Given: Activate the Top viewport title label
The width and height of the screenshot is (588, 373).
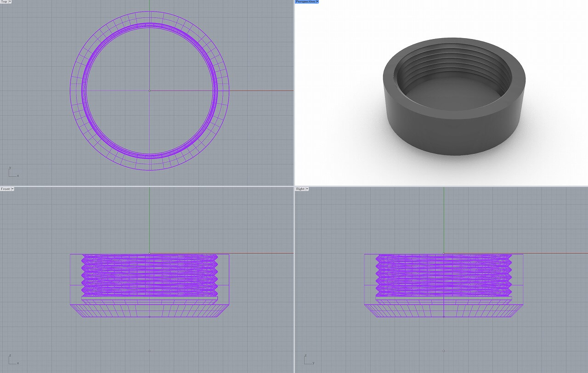Looking at the screenshot, I should 4,2.
